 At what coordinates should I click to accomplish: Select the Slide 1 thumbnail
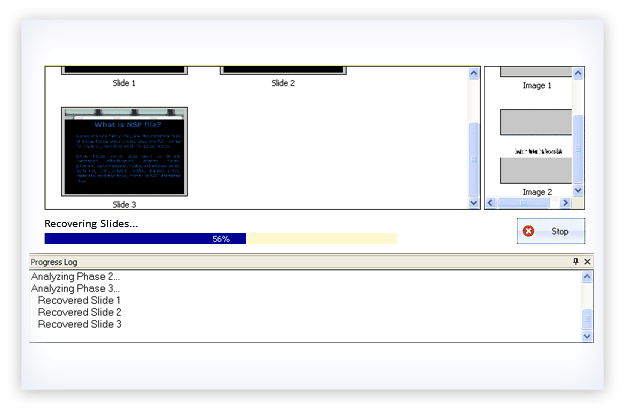click(x=125, y=71)
